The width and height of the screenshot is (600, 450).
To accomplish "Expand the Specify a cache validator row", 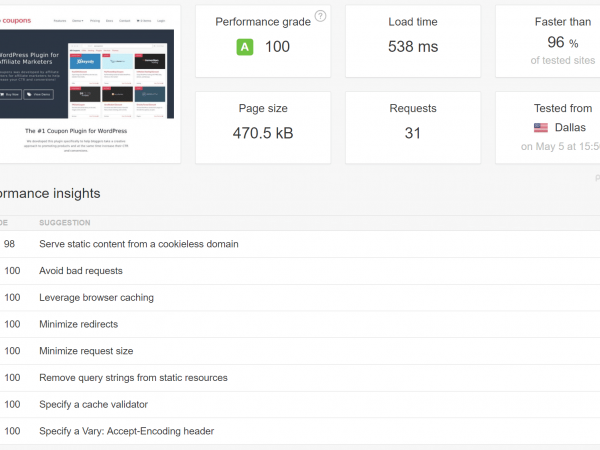I will pyautogui.click(x=92, y=405).
